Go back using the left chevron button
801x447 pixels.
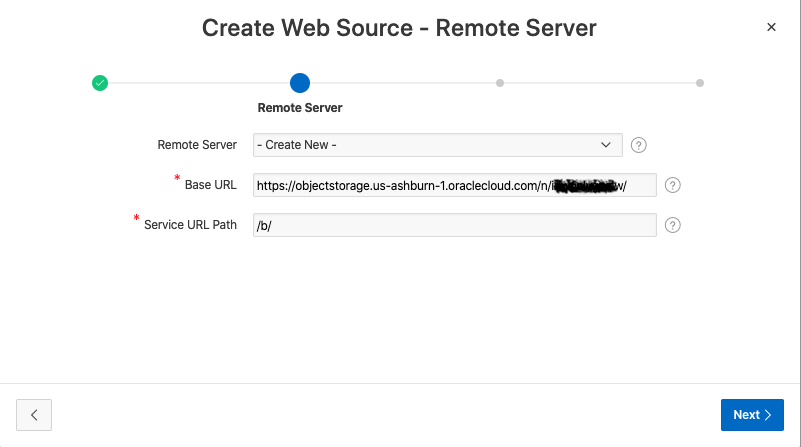[x=34, y=415]
